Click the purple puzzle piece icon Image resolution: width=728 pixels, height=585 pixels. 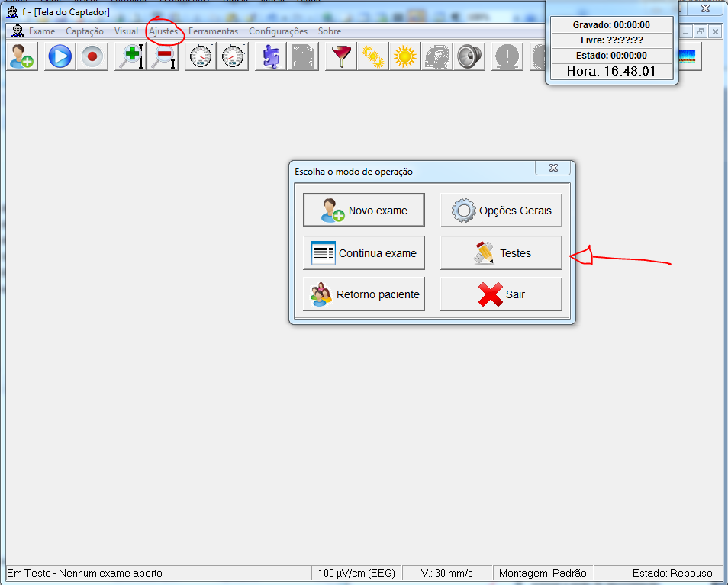tap(270, 57)
